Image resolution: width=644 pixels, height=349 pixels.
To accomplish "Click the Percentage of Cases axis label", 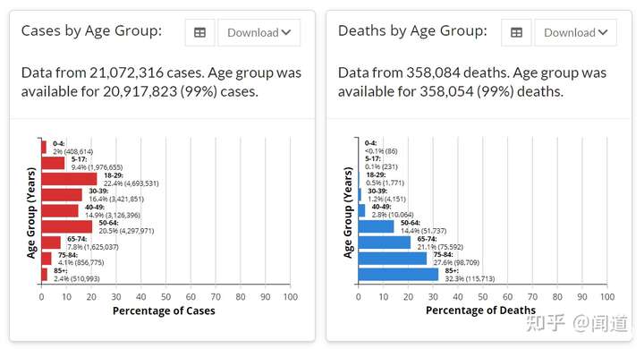I will pyautogui.click(x=164, y=311).
